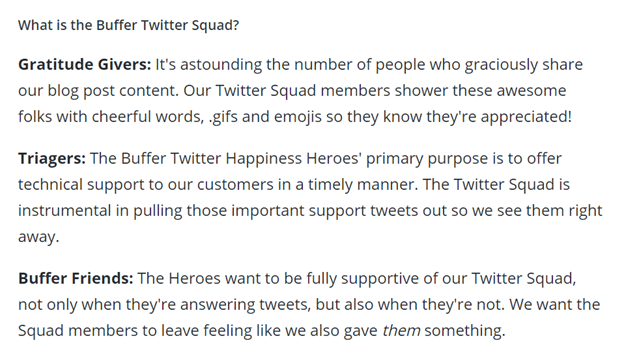Click the word 'emojis' in first paragraph
The image size is (624, 362).
pyautogui.click(x=298, y=117)
